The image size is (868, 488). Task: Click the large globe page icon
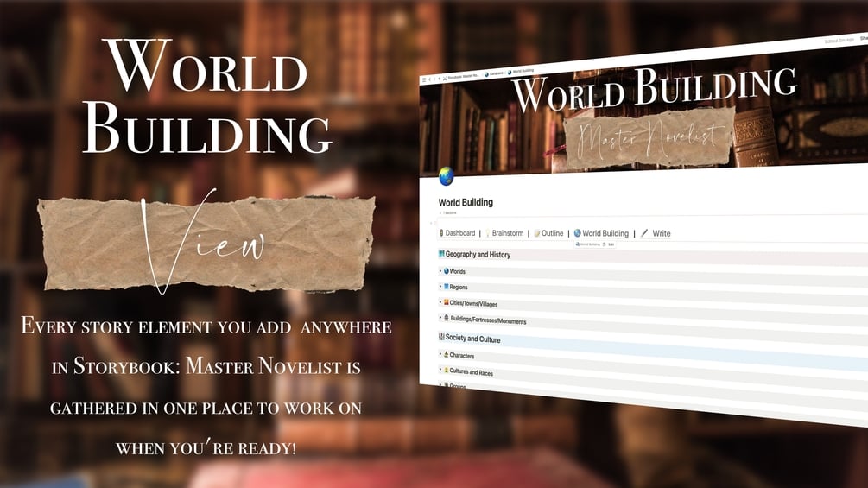447,176
